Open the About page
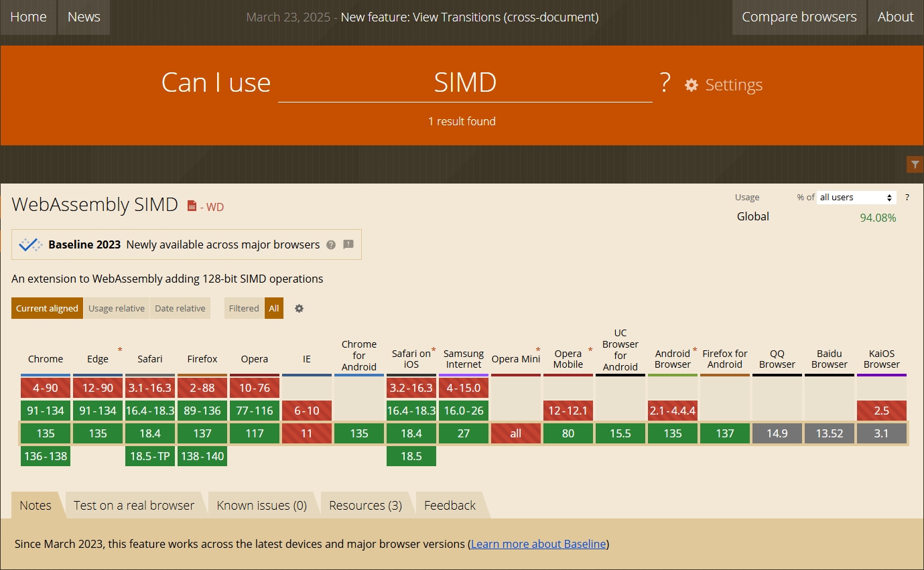 (896, 17)
